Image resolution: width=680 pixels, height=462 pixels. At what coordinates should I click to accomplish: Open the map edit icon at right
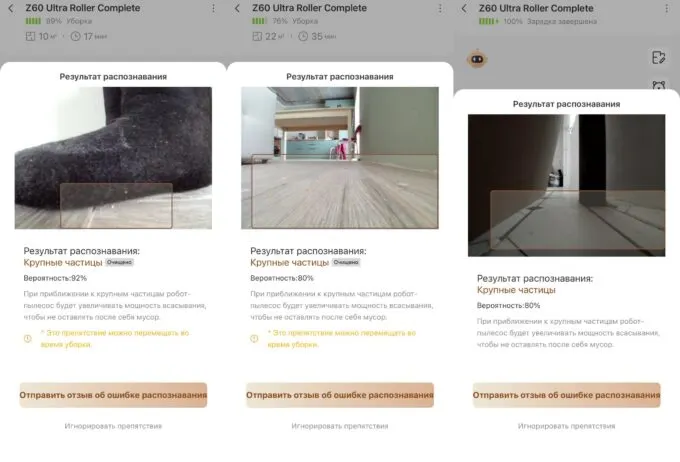coord(659,57)
